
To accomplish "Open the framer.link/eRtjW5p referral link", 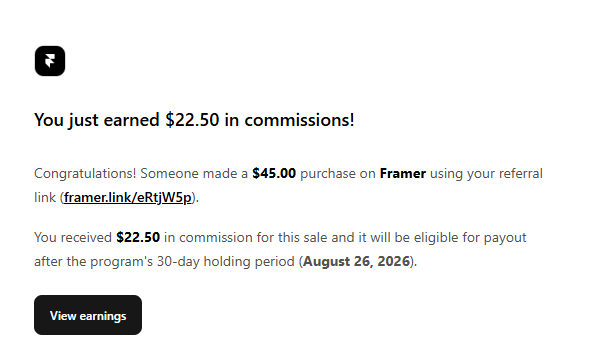I will pos(127,197).
